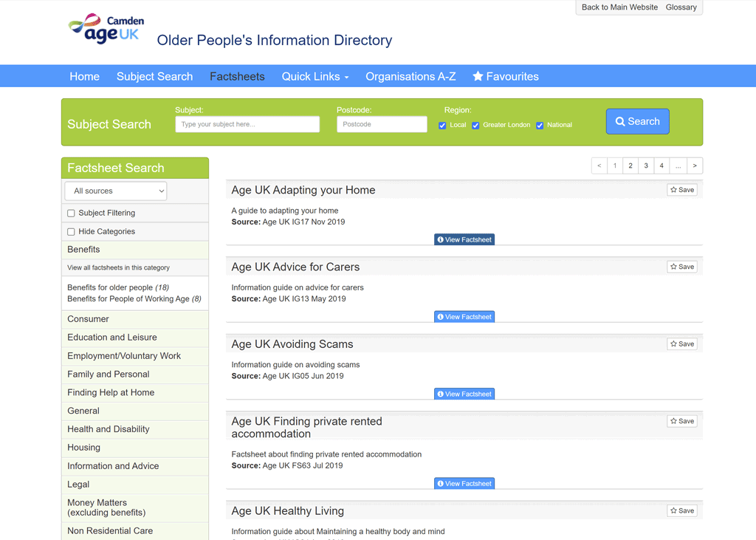Go to next page in pagination

pos(695,165)
